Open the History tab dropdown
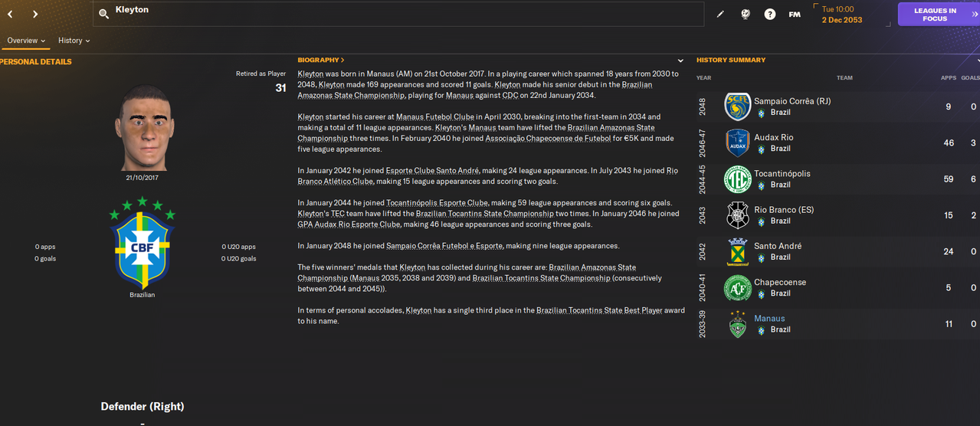Screen dimensions: 980x426 (x=74, y=41)
